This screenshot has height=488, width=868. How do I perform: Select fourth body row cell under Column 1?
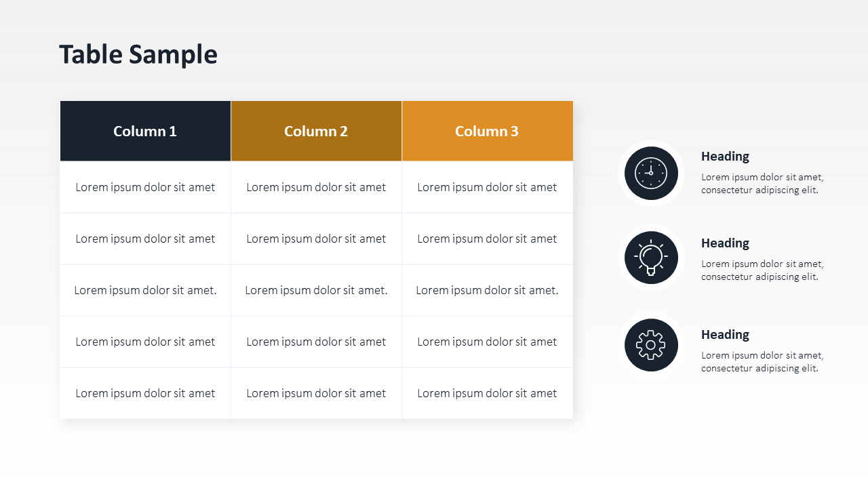tap(145, 342)
